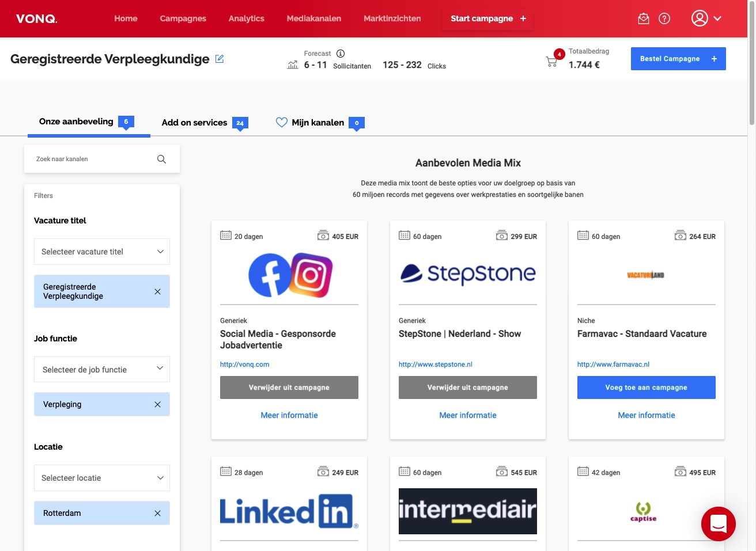Remove Geregistreerde Verpleegkundige filter chip
Screen dimensions: 756x551
point(157,292)
